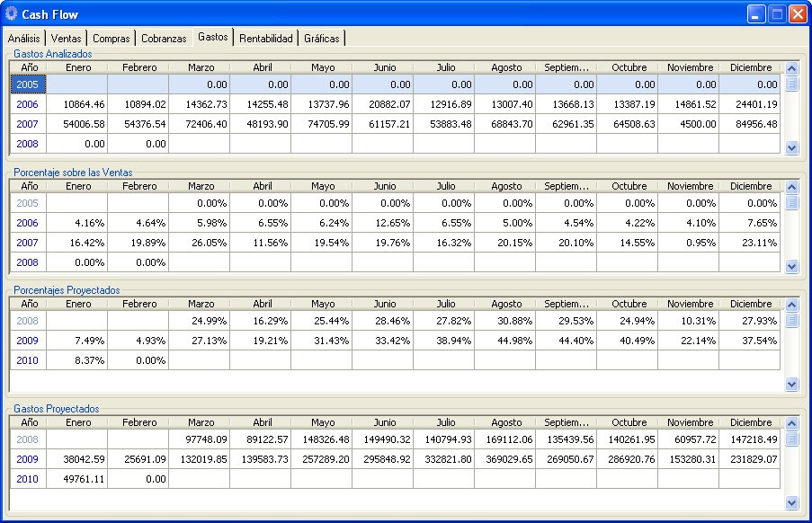
Task: Click the Cash Flow title bar icon
Action: pyautogui.click(x=12, y=13)
